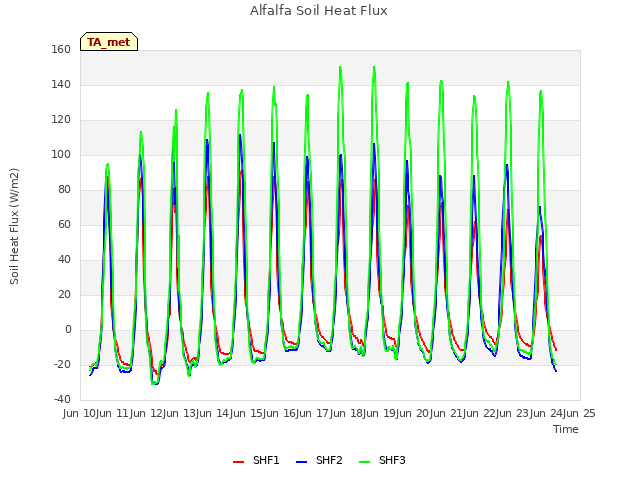Click the green SHF3 legend swatch
640x480 pixels.
pos(364,461)
